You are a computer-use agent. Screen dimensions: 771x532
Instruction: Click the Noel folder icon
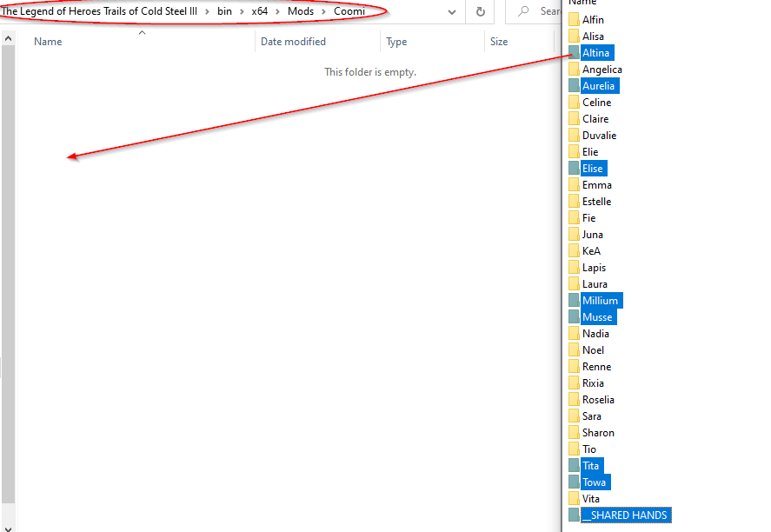[x=574, y=350]
